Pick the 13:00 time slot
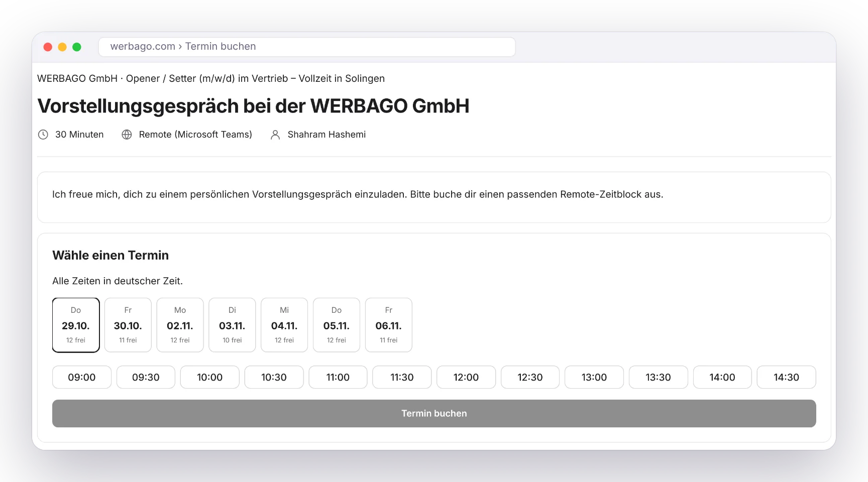868x482 pixels. coord(594,377)
